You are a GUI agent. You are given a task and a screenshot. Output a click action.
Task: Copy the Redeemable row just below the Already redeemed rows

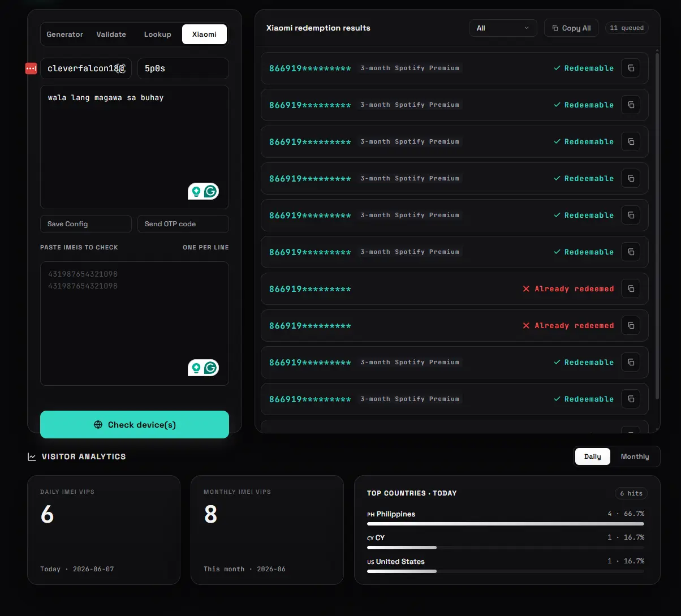pos(631,362)
